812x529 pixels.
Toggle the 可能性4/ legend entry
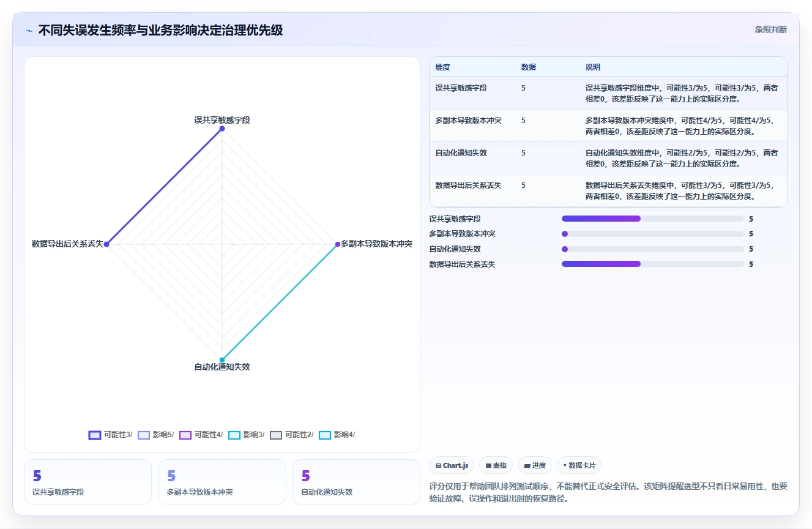201,435
